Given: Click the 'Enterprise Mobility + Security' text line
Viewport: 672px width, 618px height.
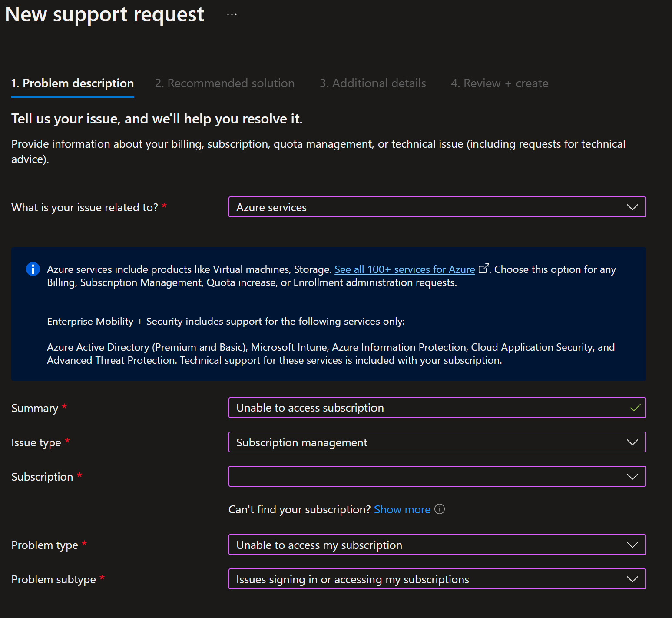Looking at the screenshot, I should coord(226,321).
